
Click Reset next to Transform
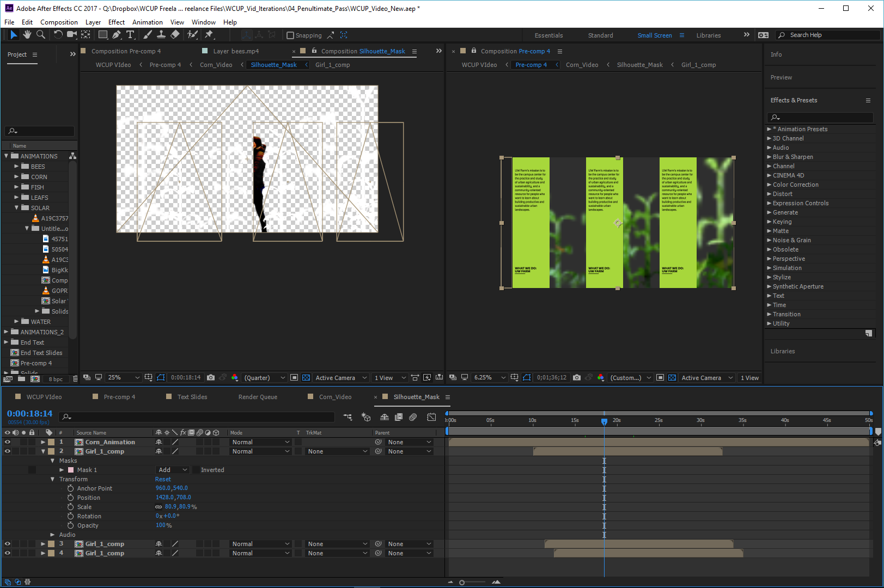[x=163, y=479]
